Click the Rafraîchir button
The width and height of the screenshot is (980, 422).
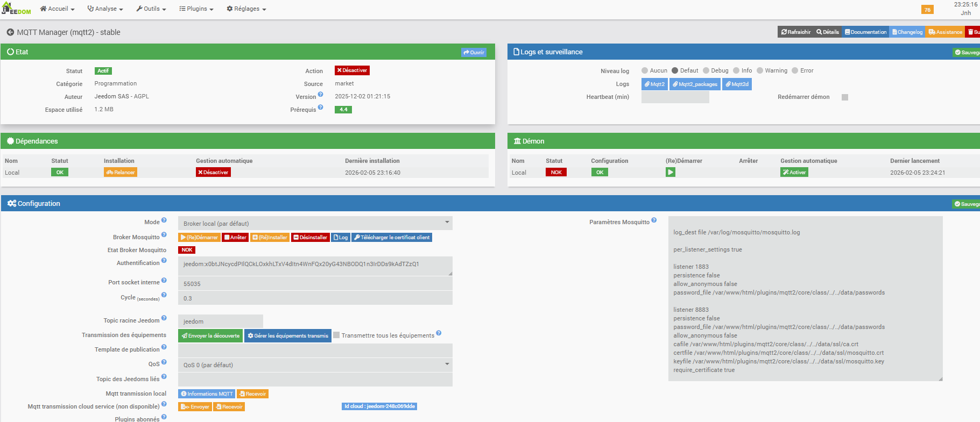point(795,32)
